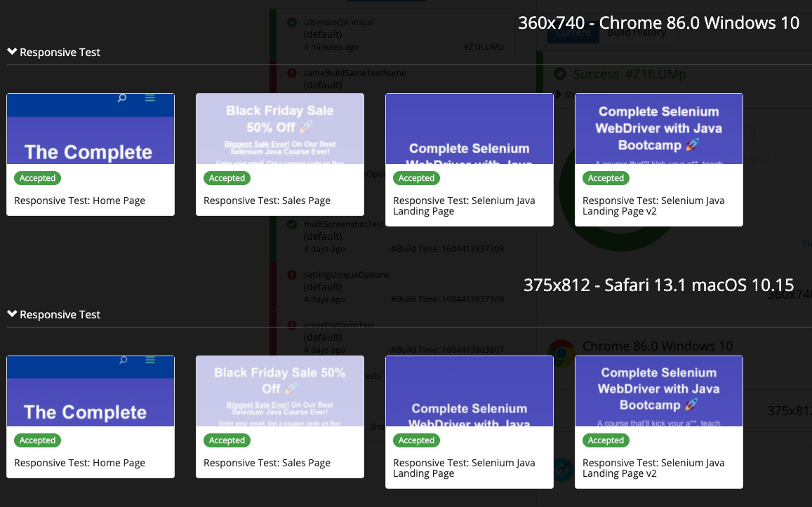Open Home Page thumbnail in 375x812 Safari section
Screen dimensions: 812x507
91,391
